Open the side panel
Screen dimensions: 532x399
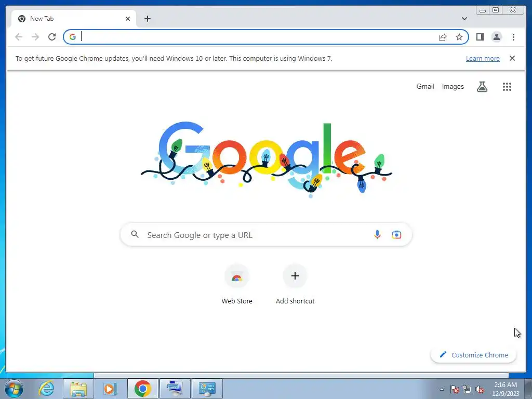[x=480, y=37]
